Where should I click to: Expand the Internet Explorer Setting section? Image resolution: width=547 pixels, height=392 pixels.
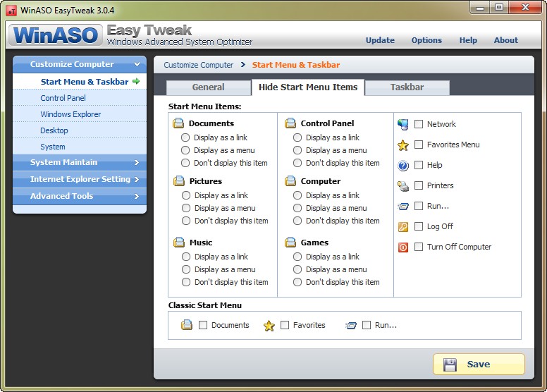coord(80,179)
